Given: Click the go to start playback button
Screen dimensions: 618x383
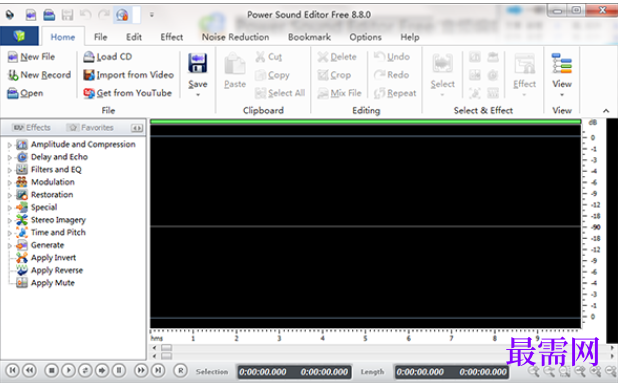Looking at the screenshot, I should (13, 370).
